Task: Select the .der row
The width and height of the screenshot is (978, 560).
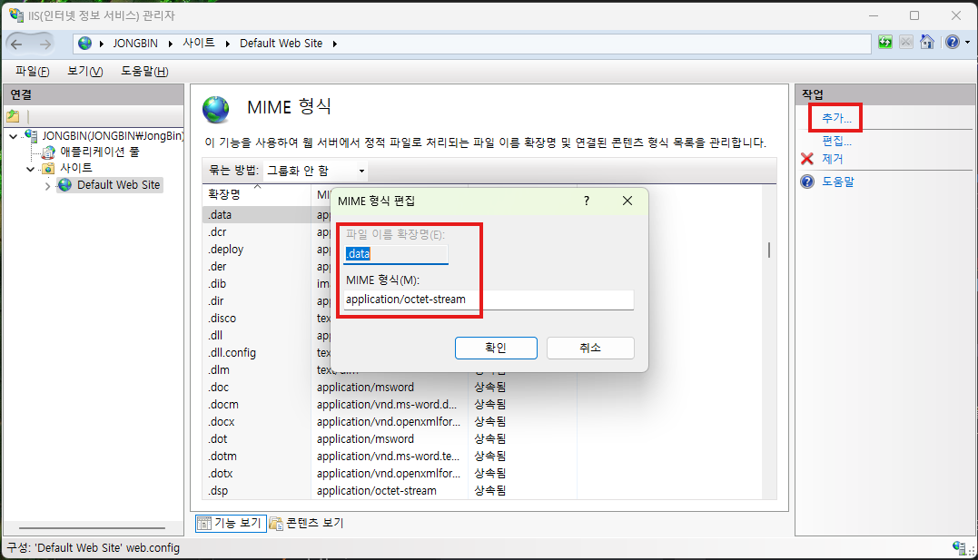Action: [268, 266]
